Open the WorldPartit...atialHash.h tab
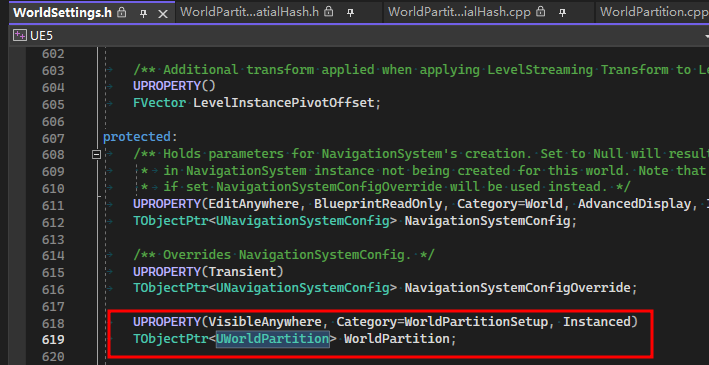 [250, 12]
